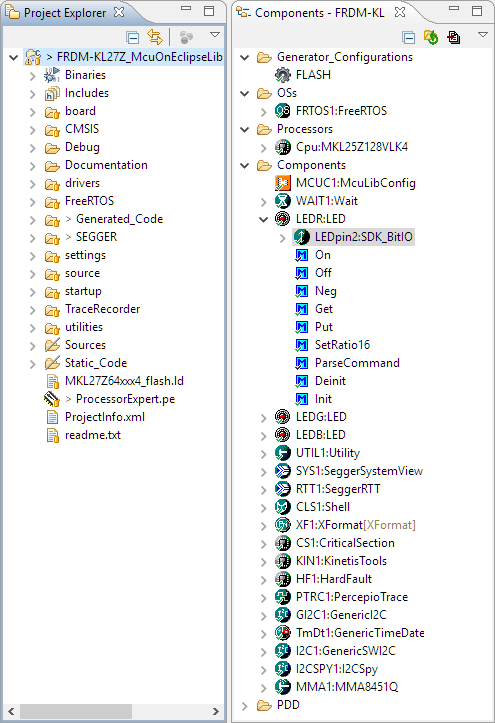Click the LEDR:LED component icon

pos(283,219)
